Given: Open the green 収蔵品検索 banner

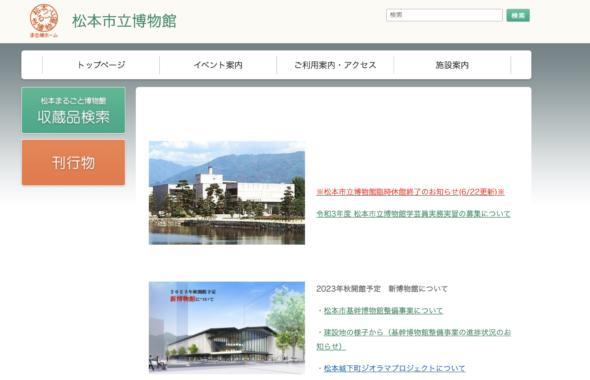Looking at the screenshot, I should [x=73, y=110].
